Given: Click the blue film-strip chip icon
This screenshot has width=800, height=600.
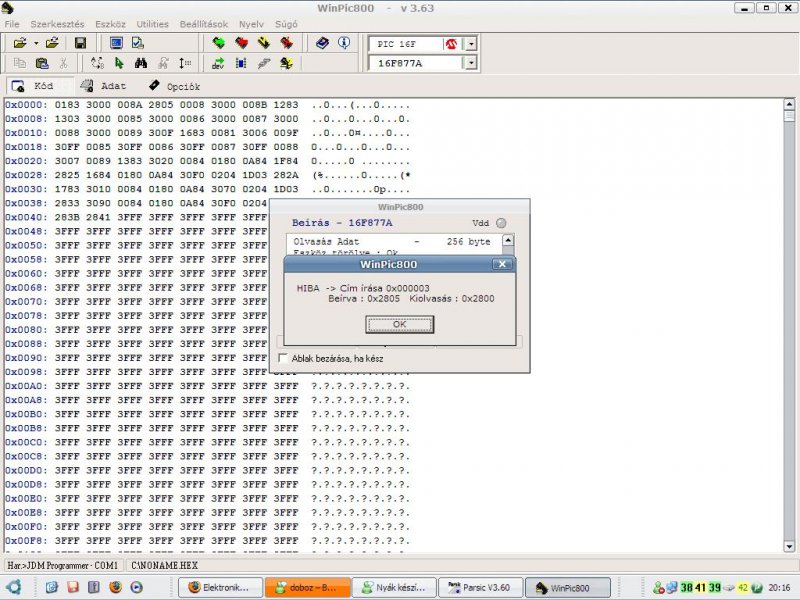Looking at the screenshot, I should point(241,63).
